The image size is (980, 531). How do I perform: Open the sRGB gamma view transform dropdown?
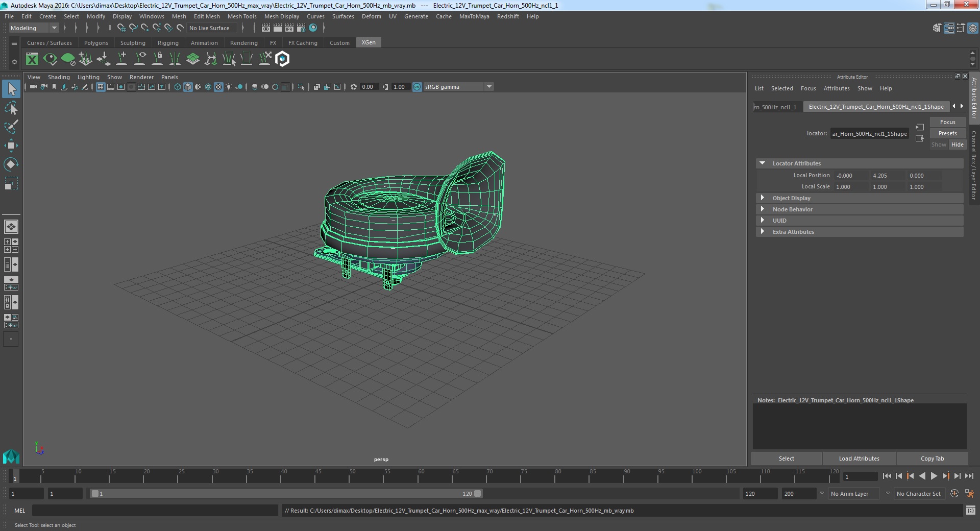(x=458, y=87)
